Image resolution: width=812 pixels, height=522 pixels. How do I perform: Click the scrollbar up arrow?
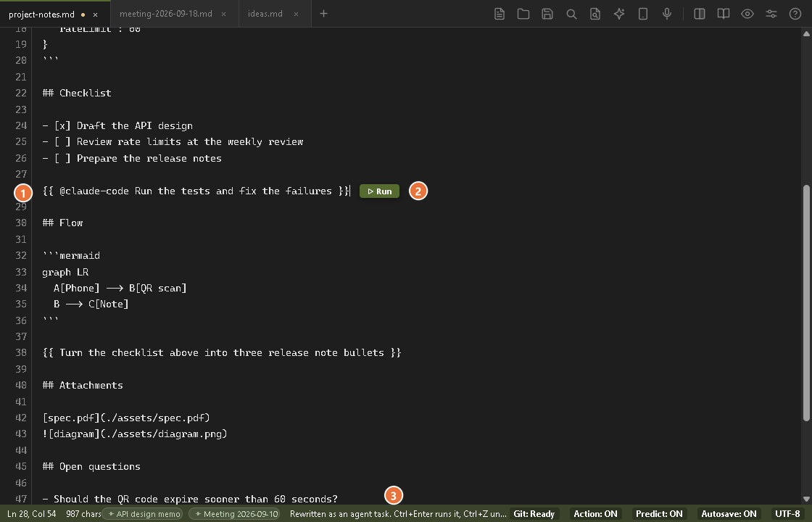point(806,33)
